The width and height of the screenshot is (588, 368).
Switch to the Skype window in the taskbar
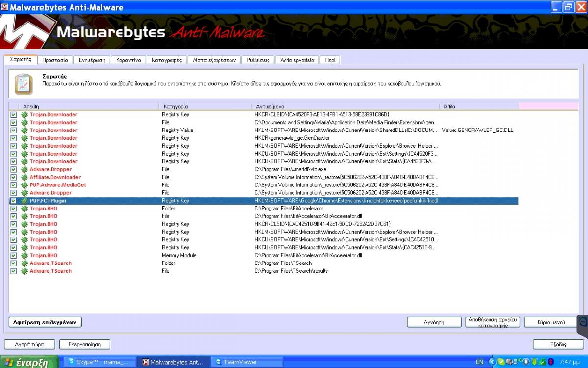point(99,362)
